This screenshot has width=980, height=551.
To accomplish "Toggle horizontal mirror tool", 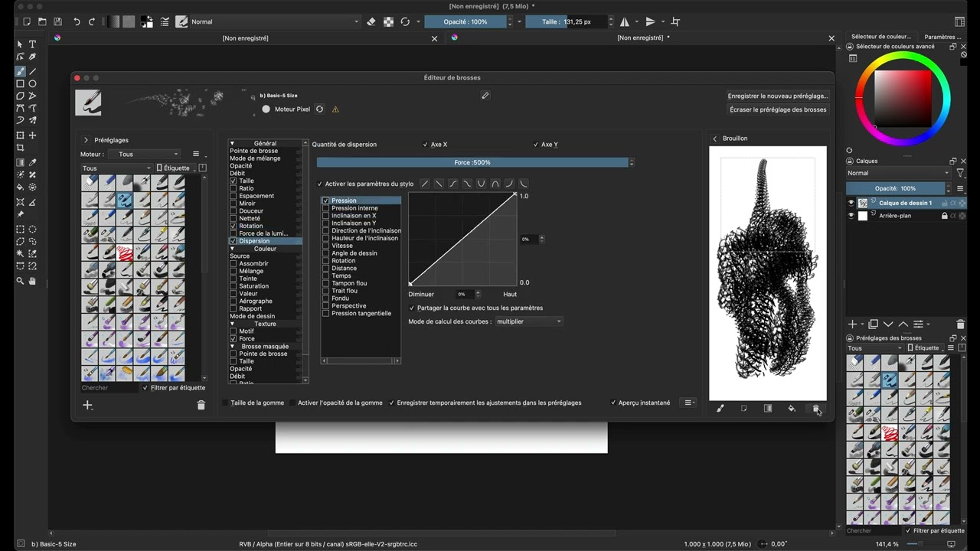I will pos(625,21).
